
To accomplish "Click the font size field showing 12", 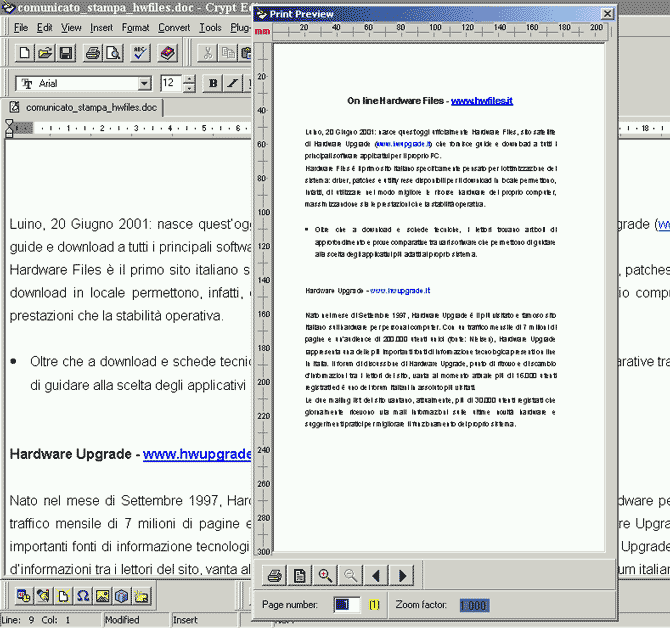I will 170,83.
